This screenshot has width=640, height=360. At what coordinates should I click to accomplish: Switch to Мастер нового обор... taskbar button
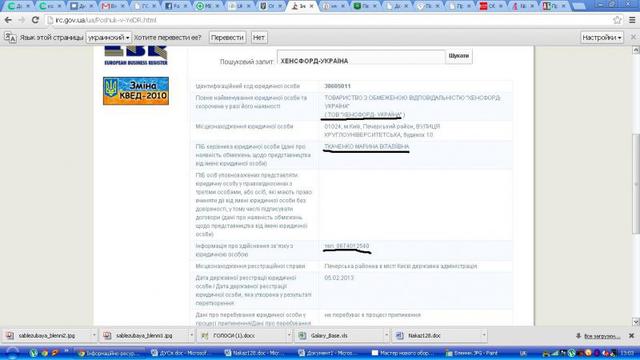(404, 353)
